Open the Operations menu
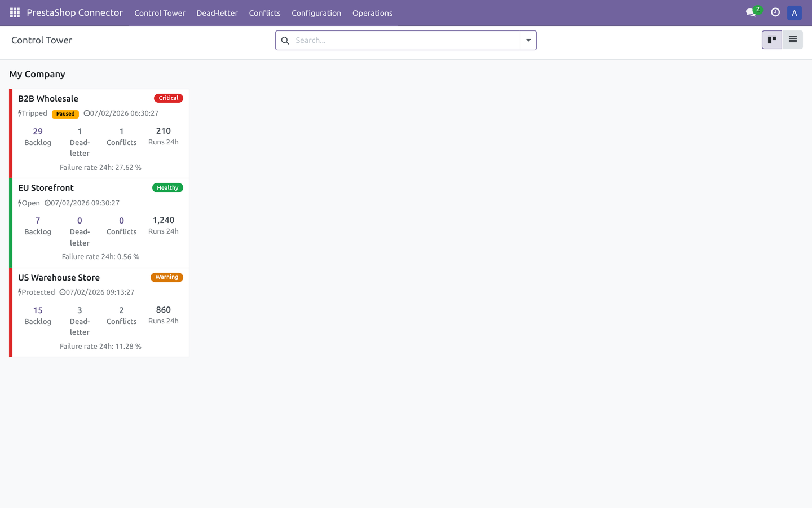The height and width of the screenshot is (508, 812). click(x=372, y=13)
